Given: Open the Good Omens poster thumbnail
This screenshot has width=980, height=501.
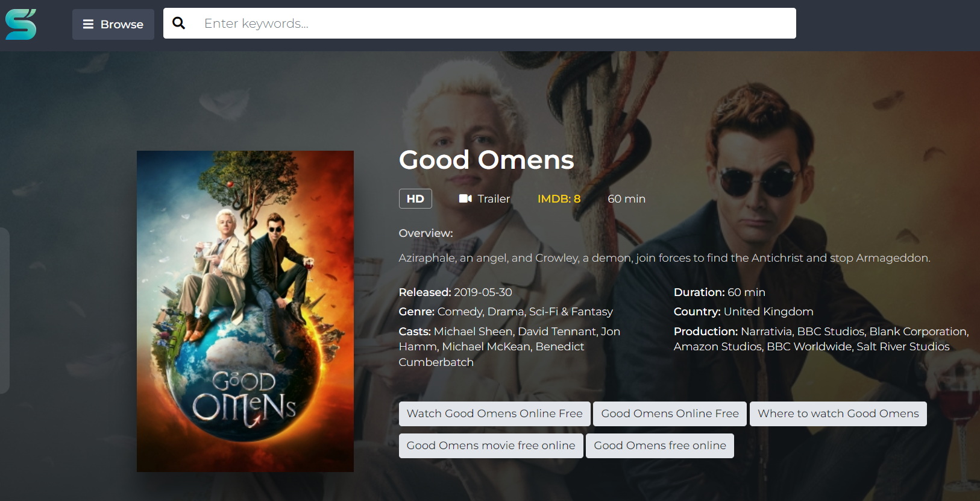Looking at the screenshot, I should 245,311.
